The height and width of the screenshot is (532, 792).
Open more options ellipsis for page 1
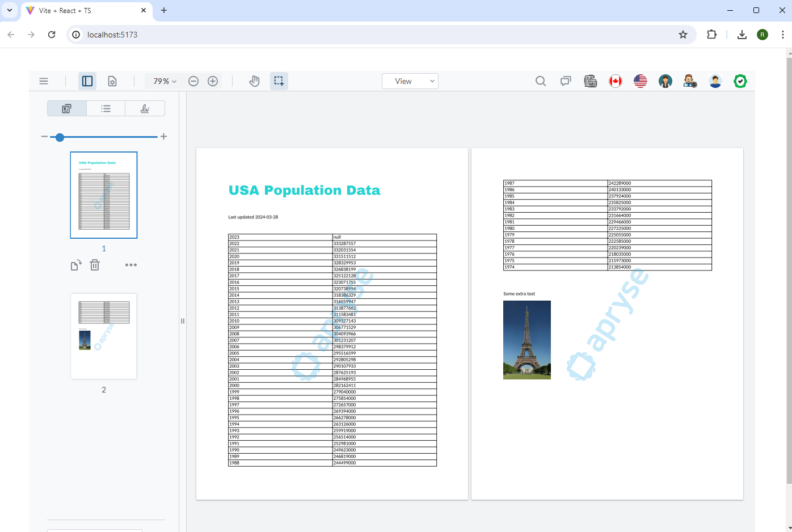pos(131,265)
